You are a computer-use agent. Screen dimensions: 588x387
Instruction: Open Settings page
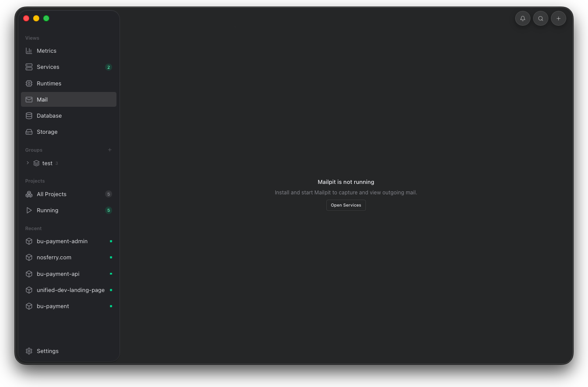(68, 351)
